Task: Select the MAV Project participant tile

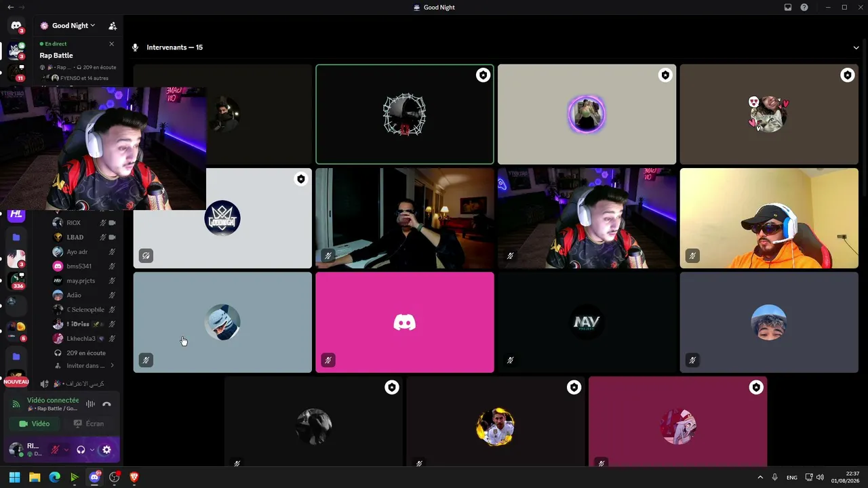Action: click(587, 323)
